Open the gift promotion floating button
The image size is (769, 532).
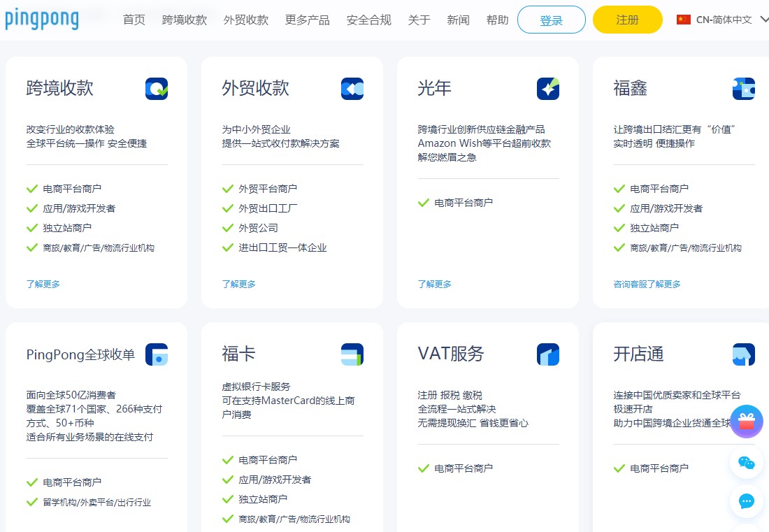coord(747,421)
